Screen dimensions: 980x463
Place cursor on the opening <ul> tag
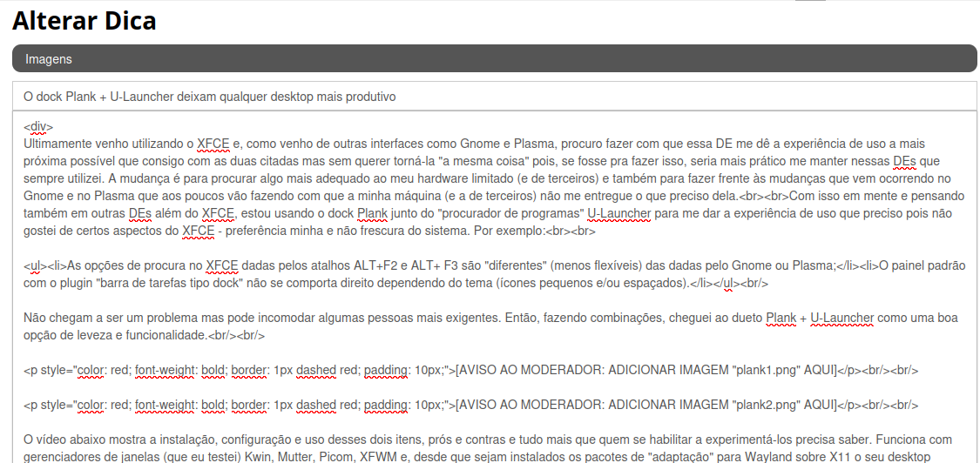34,265
